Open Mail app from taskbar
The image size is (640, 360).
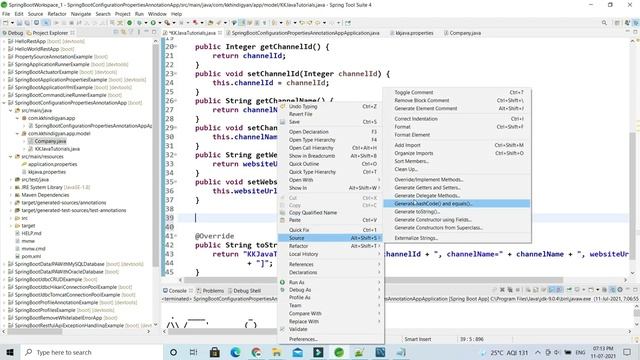coord(298,352)
